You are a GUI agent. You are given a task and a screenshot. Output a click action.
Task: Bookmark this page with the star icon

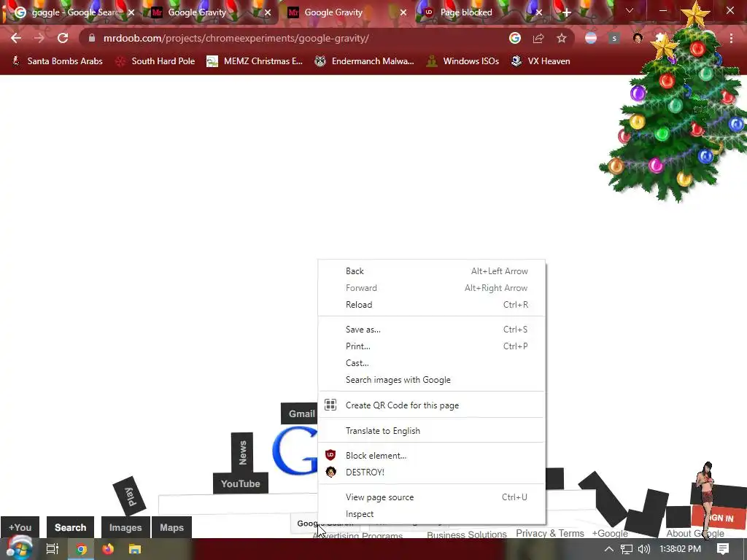tap(562, 38)
